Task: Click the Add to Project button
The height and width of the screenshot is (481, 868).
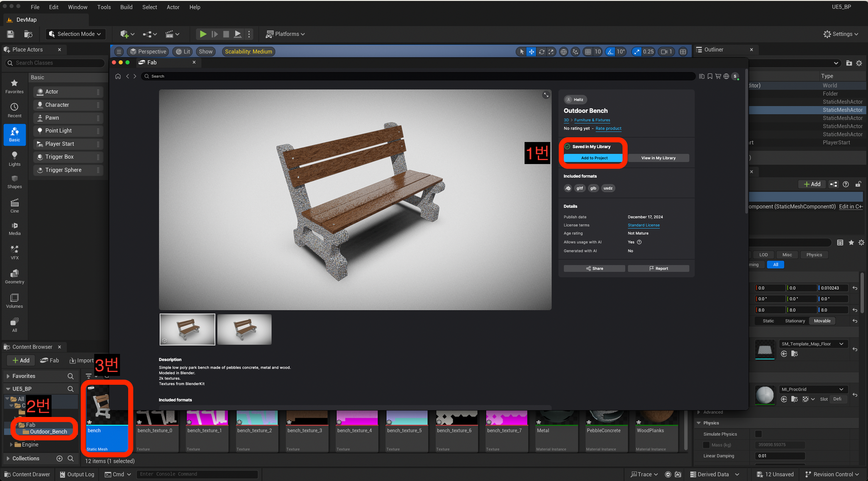Action: (x=594, y=158)
